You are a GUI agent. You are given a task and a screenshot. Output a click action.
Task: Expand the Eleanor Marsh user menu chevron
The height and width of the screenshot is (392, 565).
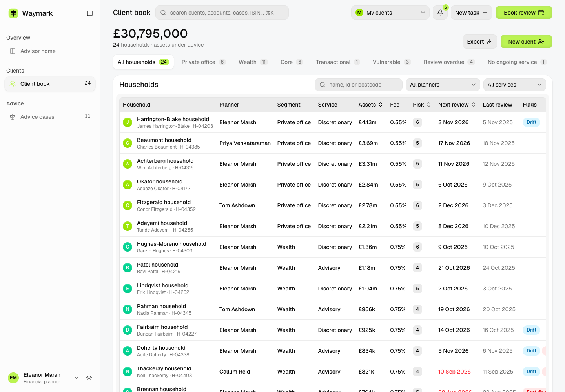[77, 378]
